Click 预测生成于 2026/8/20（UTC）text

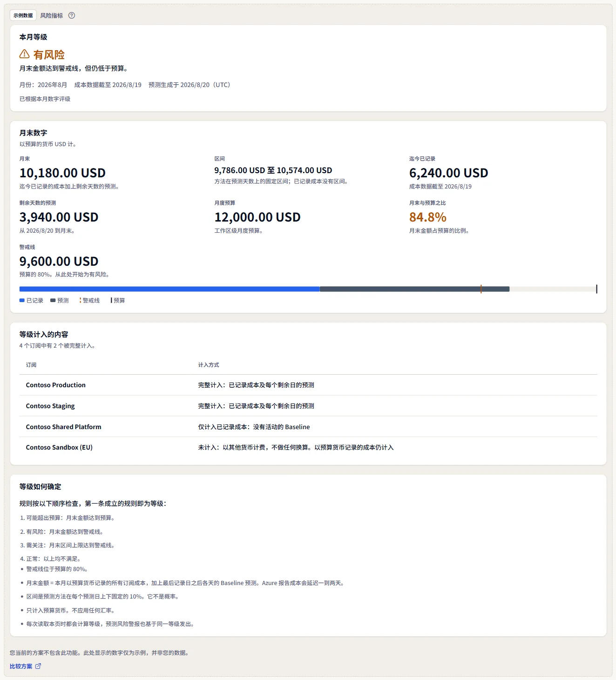(190, 85)
